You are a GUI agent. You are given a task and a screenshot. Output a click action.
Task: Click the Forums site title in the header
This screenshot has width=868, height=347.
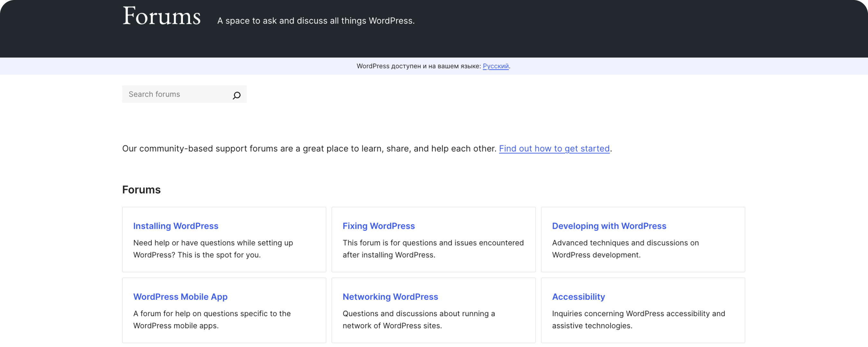click(x=162, y=15)
